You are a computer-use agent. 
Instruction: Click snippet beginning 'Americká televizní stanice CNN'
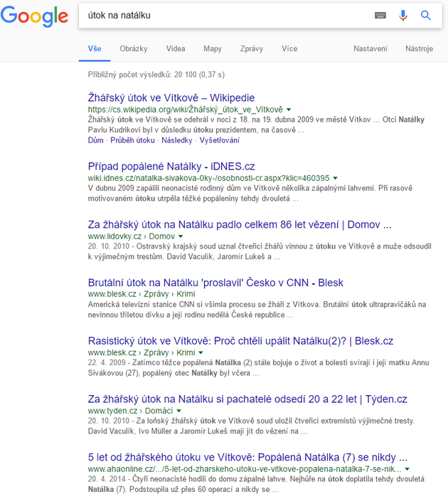coord(257,310)
